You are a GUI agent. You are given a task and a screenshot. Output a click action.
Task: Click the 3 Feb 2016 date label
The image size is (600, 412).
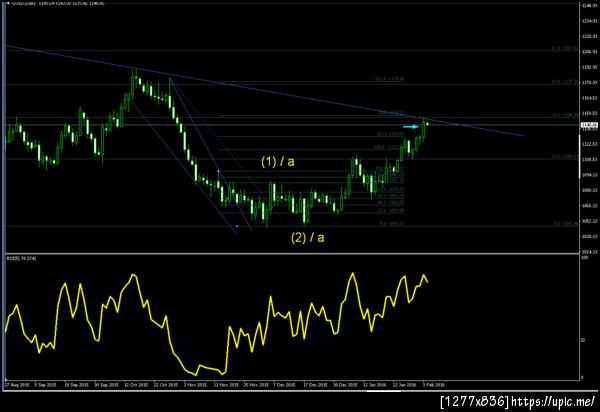434,385
